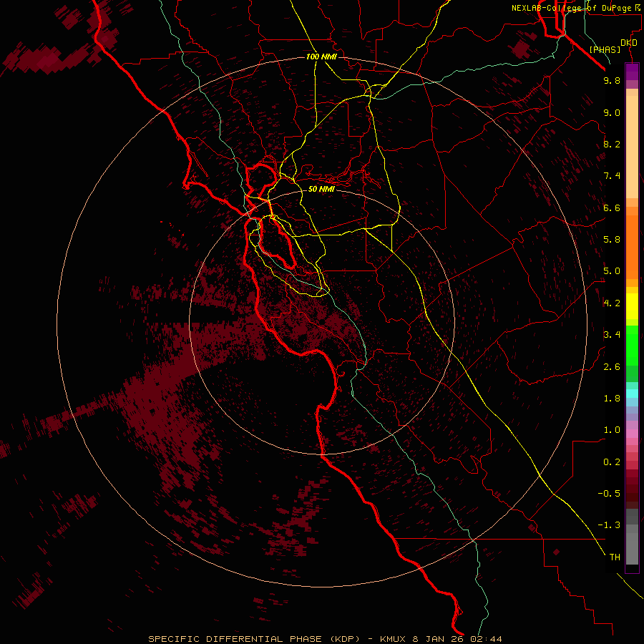Pick the peach segment of the color bar
This screenshot has width=644, height=644.
coord(632,147)
